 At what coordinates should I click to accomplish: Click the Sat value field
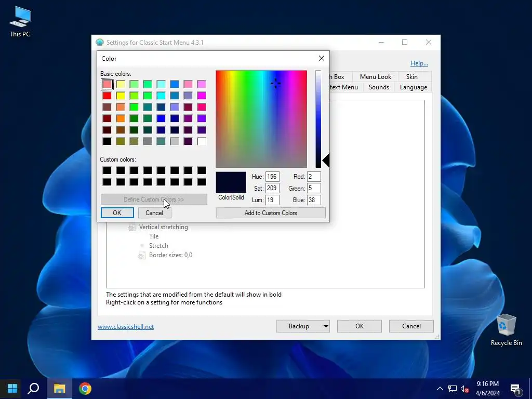pos(272,188)
